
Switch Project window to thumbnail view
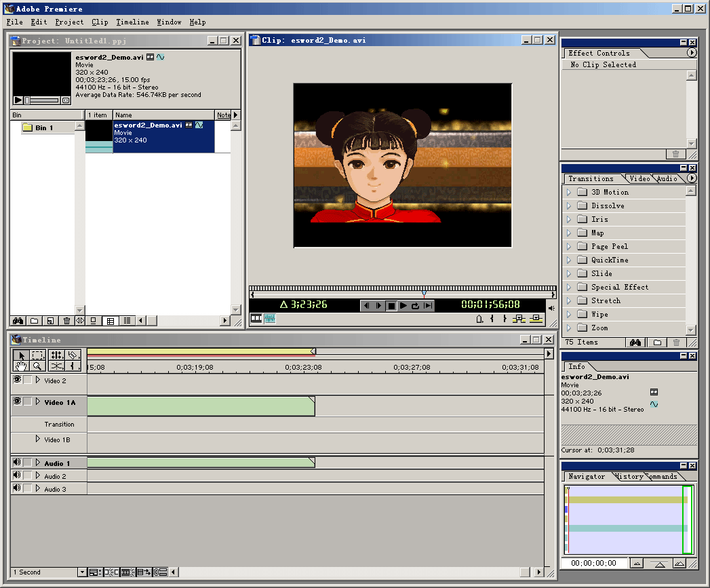pos(110,321)
